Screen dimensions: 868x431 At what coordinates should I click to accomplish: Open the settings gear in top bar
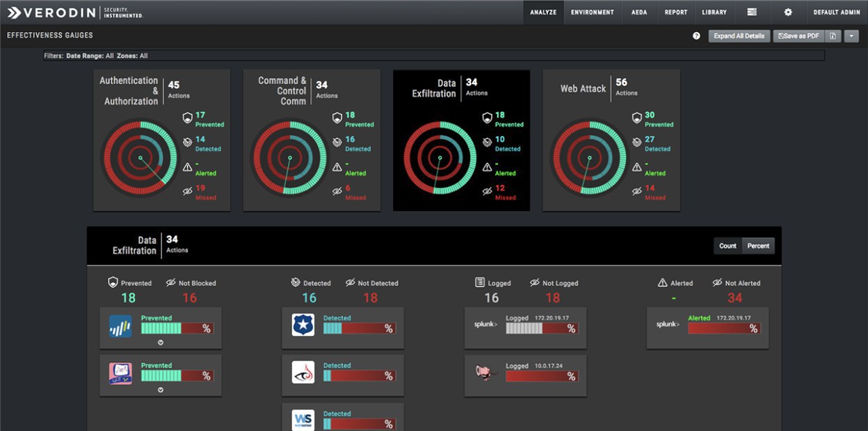click(788, 12)
